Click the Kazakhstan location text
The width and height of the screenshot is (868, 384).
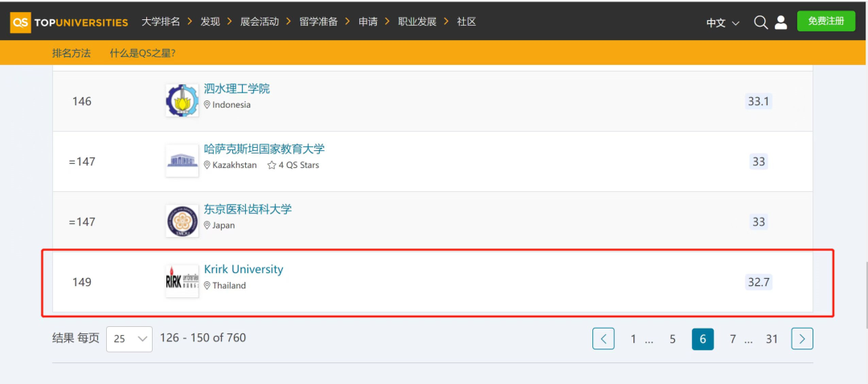(x=235, y=165)
